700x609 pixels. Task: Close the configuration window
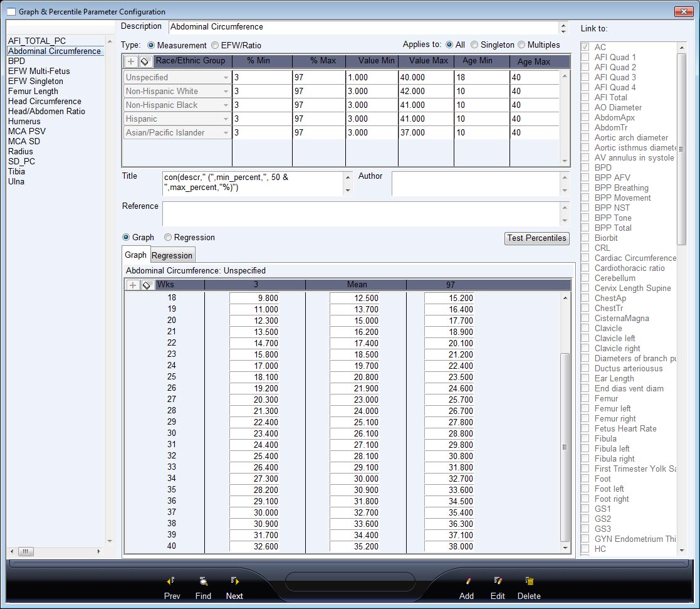683,12
